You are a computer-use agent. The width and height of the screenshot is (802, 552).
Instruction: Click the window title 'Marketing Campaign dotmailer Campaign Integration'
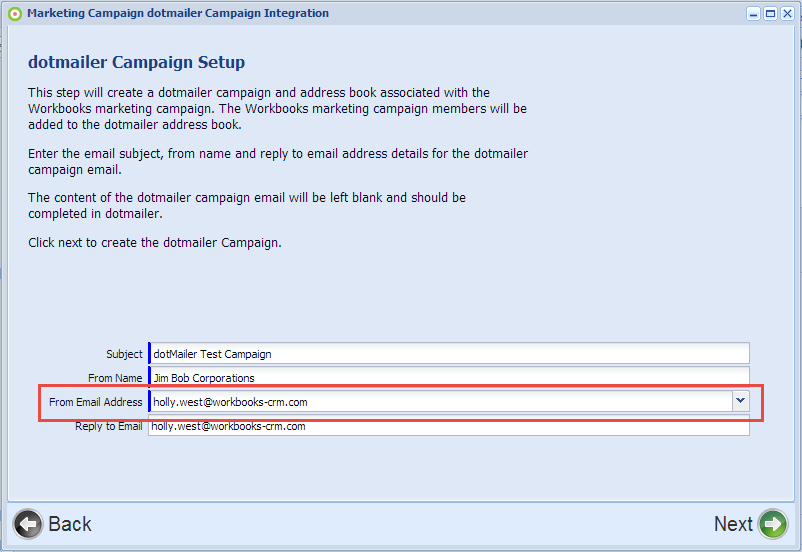pyautogui.click(x=178, y=13)
